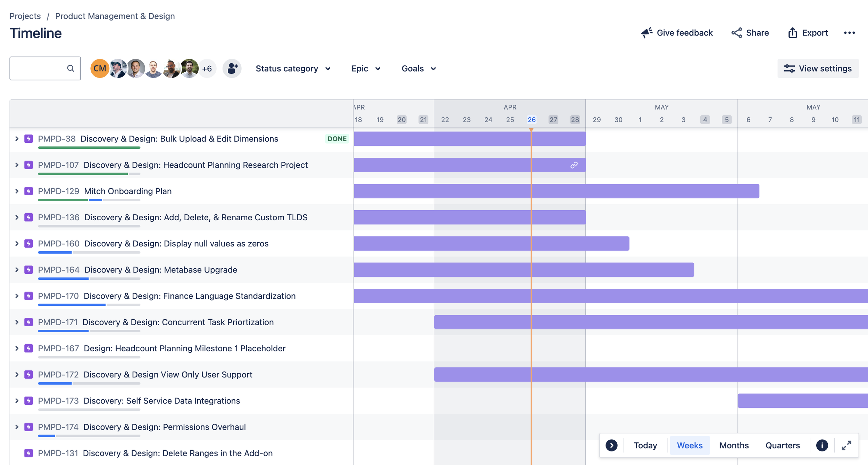868x465 pixels.
Task: Switch to Months view
Action: tap(734, 445)
